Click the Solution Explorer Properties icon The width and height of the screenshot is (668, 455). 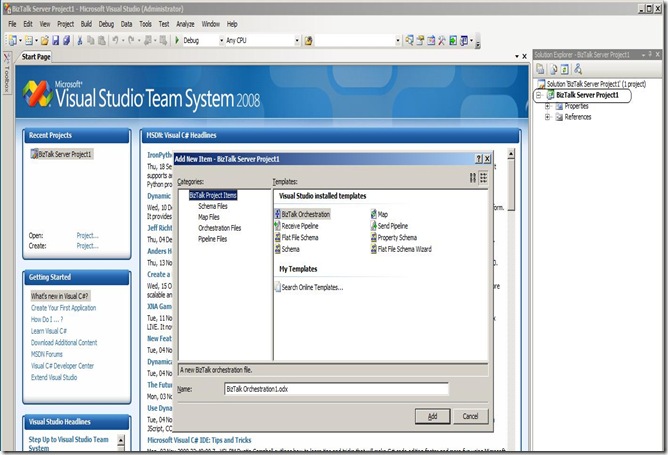coord(540,69)
